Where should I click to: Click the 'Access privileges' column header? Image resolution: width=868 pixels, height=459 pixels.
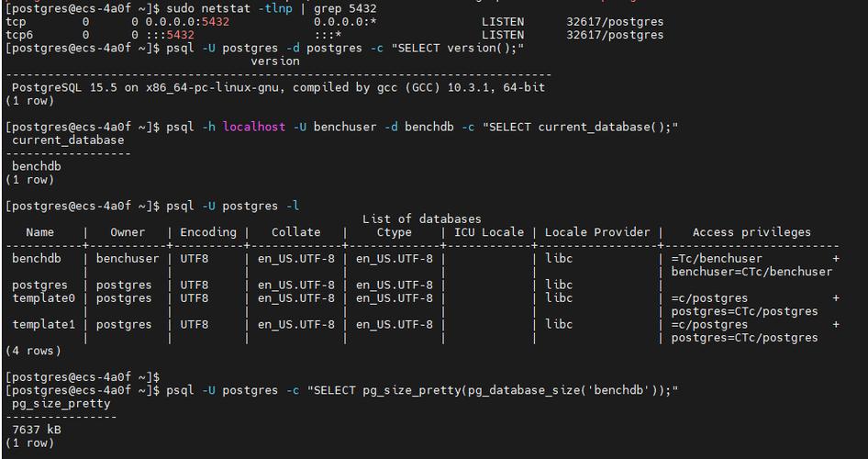(x=751, y=232)
